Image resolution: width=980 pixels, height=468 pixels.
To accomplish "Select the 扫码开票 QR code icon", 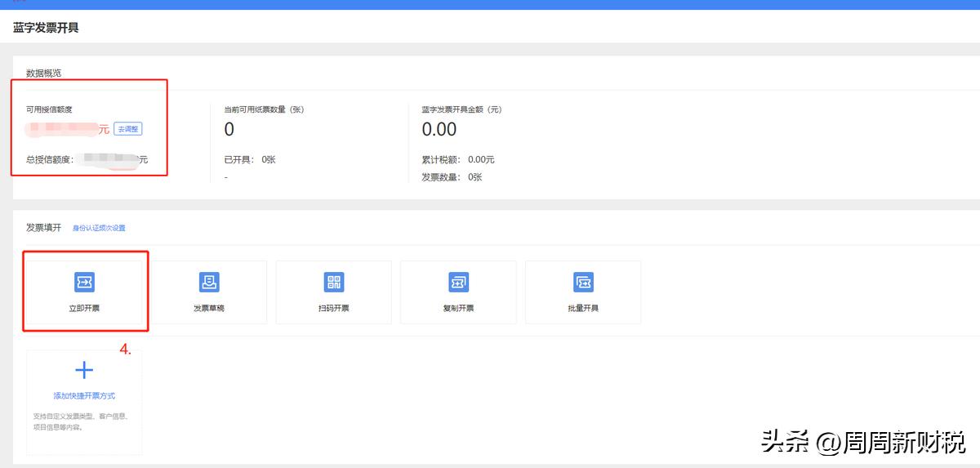I will coord(334,282).
